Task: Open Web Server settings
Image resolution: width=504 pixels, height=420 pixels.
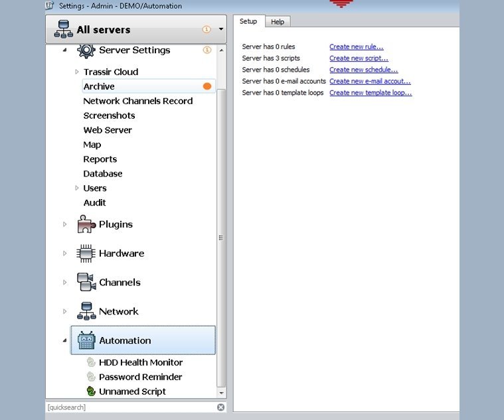Action: tap(108, 130)
